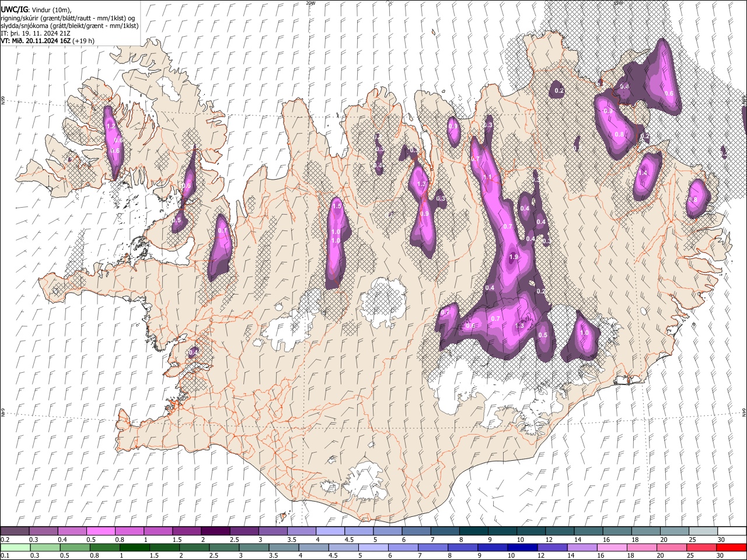This screenshot has height=560, width=747.
Task: Pick the light lavender swatch labeled 4 in purple legend
Action: click(x=330, y=531)
